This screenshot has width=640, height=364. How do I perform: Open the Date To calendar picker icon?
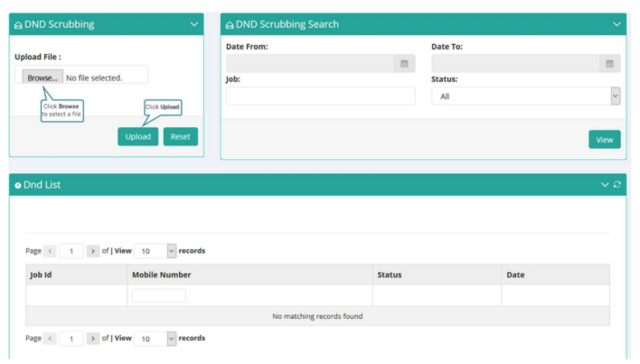click(x=609, y=63)
